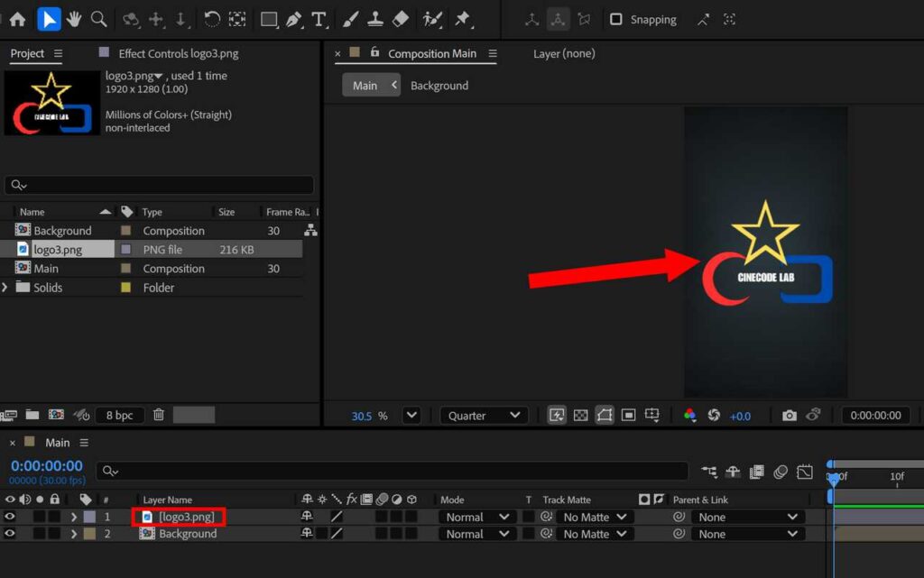Open the magnification ratio dropdown
The width and height of the screenshot is (924, 578).
point(411,416)
